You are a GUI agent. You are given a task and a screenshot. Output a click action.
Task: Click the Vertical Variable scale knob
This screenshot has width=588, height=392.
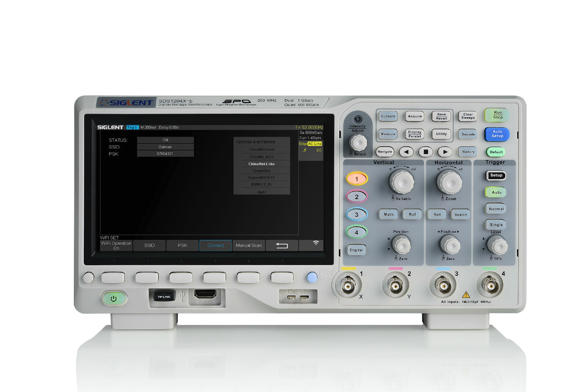pos(401,182)
